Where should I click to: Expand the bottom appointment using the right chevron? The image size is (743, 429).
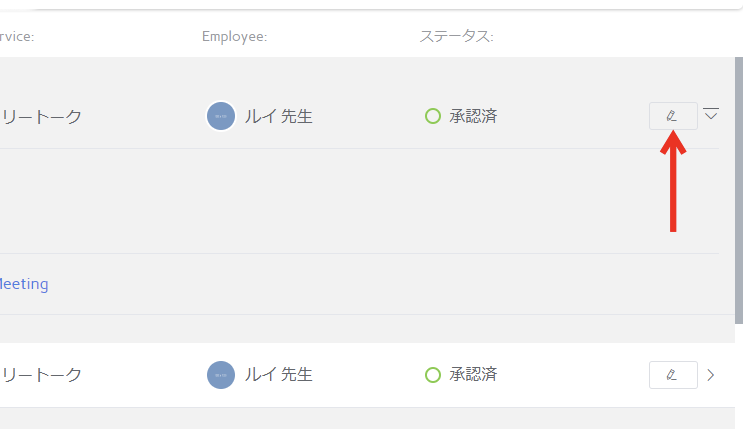[711, 375]
